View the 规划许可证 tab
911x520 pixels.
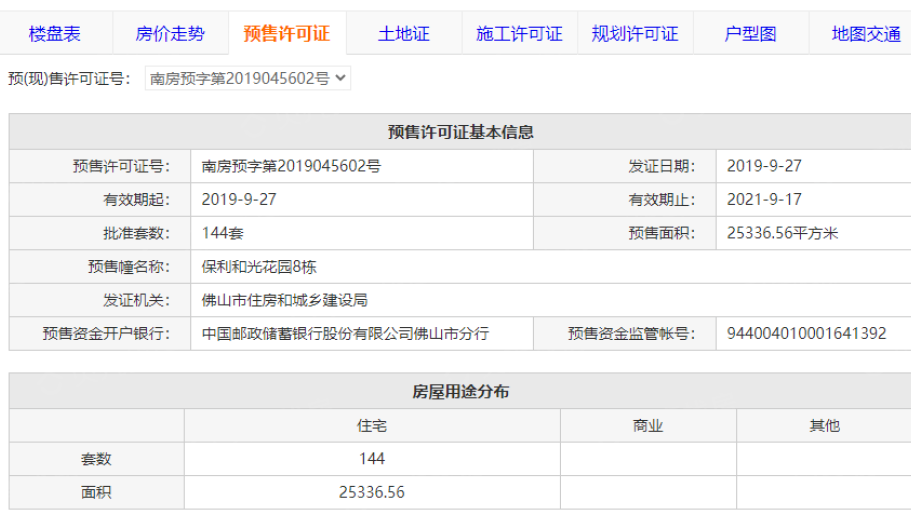(x=635, y=34)
